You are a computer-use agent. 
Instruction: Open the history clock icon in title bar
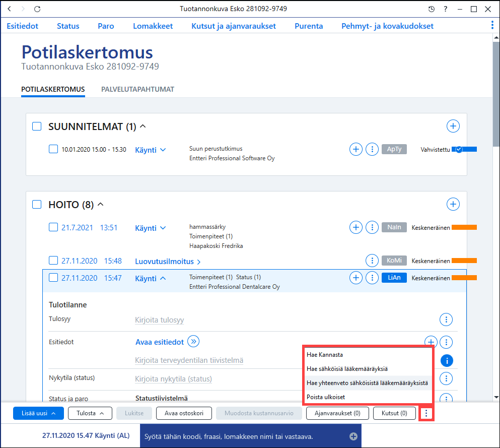click(431, 9)
